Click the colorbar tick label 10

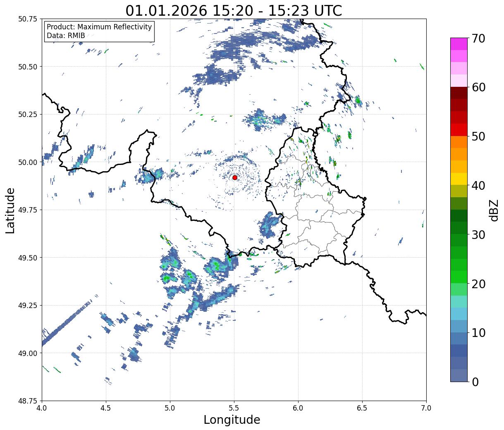coord(478,333)
